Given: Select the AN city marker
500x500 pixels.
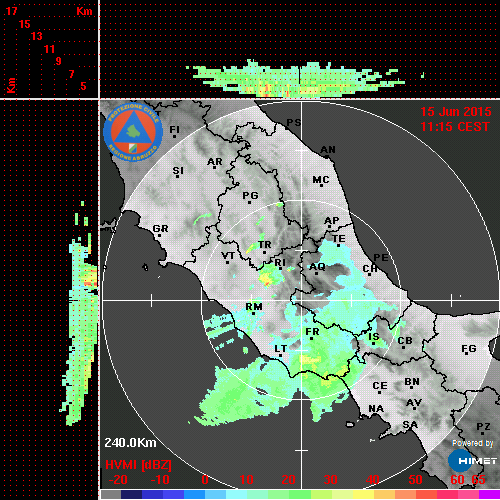Looking at the screenshot, I should 327,157.
